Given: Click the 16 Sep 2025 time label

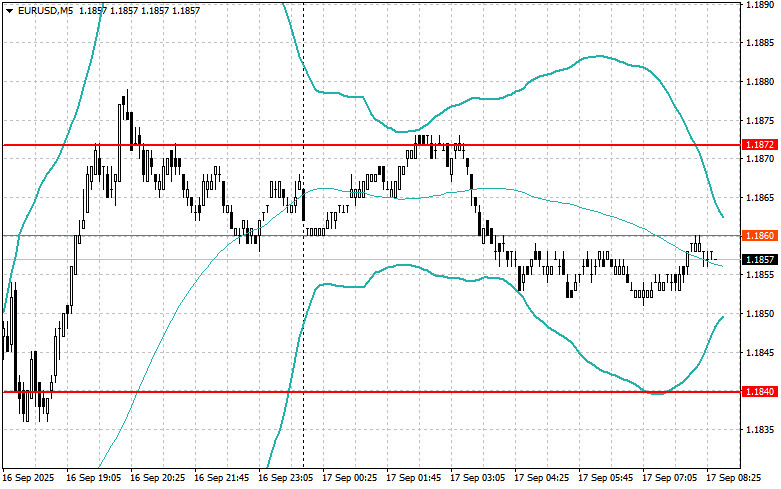Looking at the screenshot, I should tap(29, 478).
